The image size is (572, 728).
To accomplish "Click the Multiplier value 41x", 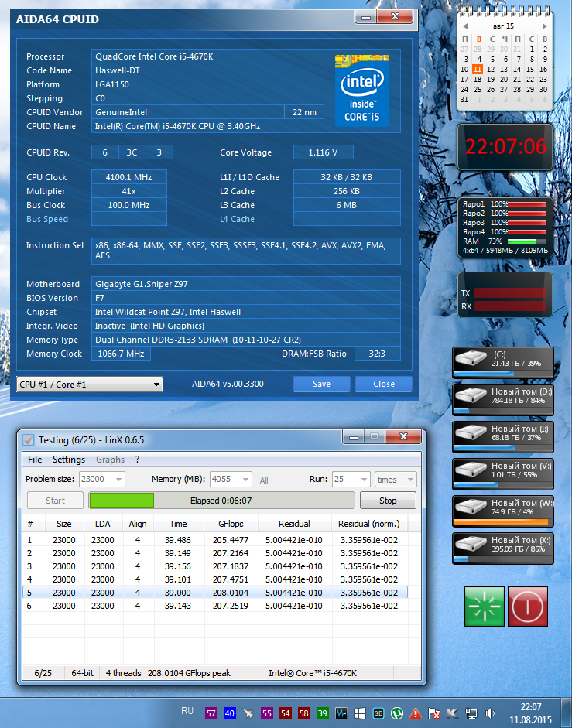I will tap(128, 191).
